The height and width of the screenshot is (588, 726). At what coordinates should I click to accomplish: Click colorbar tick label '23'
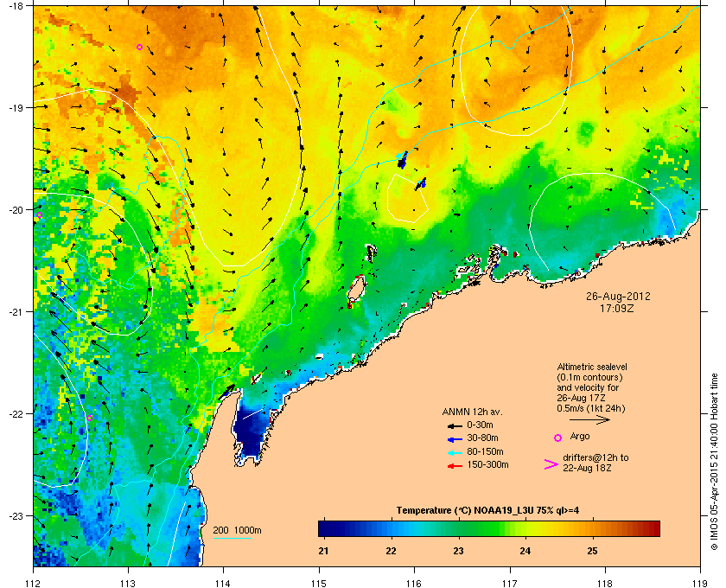point(458,551)
